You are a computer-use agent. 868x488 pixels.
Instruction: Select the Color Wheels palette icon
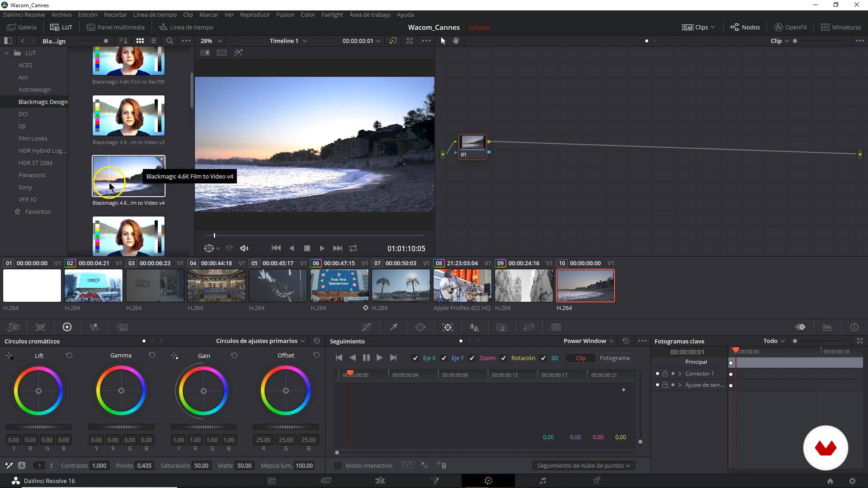point(67,327)
